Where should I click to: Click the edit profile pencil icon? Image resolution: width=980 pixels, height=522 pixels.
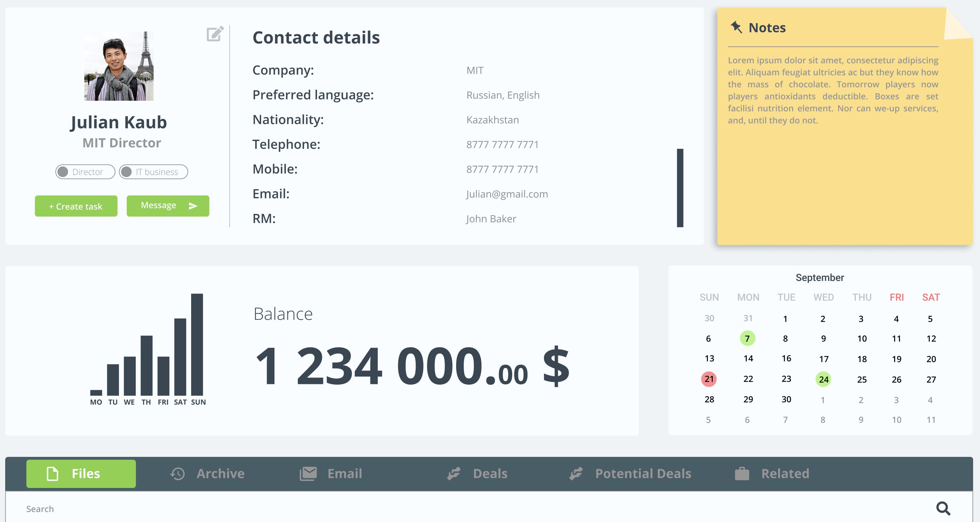point(215,34)
